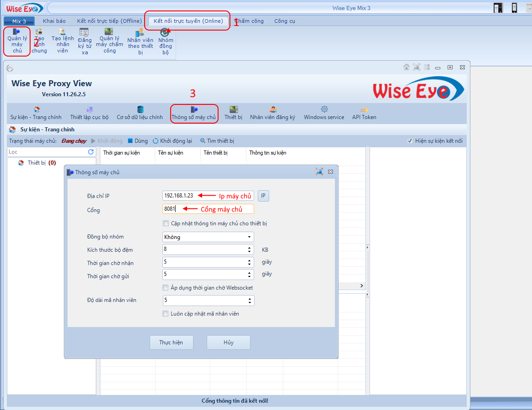Uncheck Hiện sự kiện kết nối
The height and width of the screenshot is (410, 532).
[410, 141]
